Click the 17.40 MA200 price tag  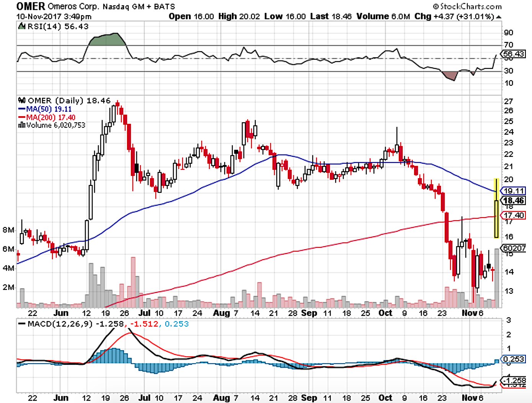tap(513, 215)
